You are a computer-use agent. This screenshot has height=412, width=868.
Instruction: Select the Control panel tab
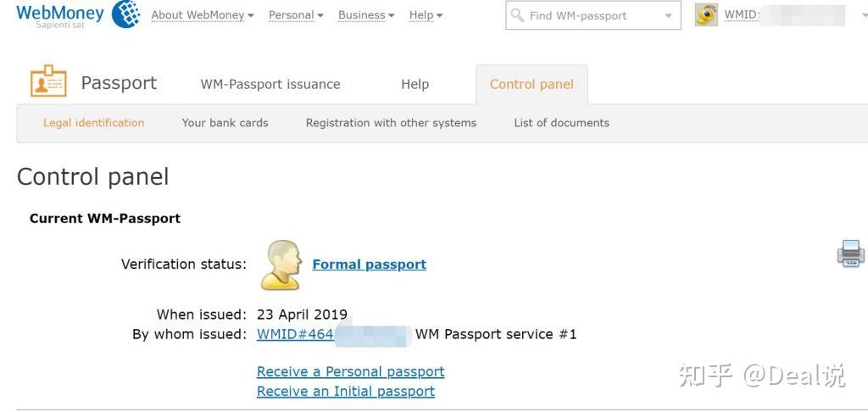tap(531, 84)
